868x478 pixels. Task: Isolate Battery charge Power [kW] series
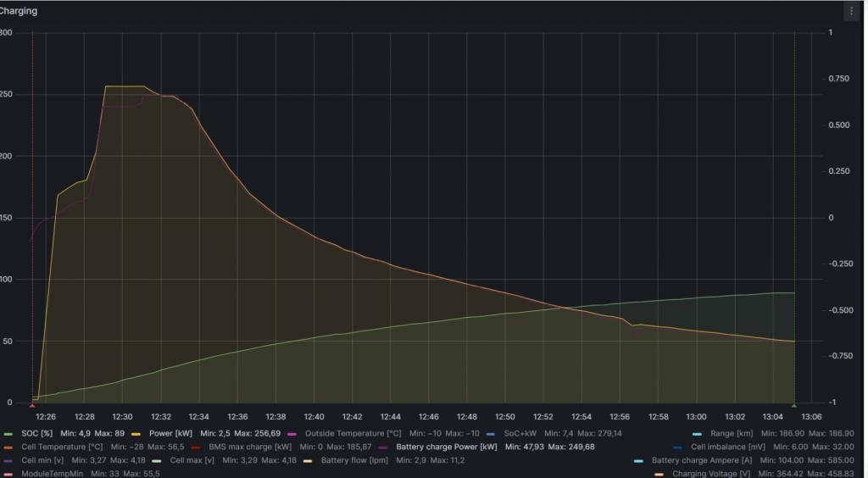pyautogui.click(x=447, y=447)
